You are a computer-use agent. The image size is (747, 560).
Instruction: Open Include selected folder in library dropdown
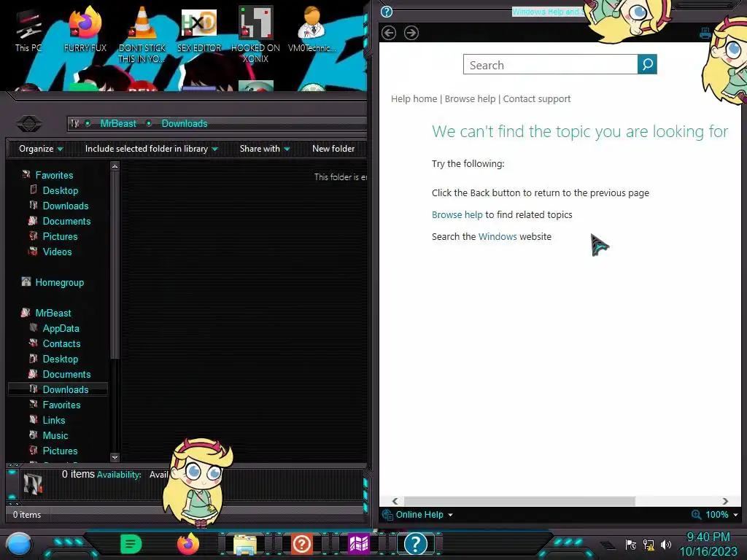[152, 149]
